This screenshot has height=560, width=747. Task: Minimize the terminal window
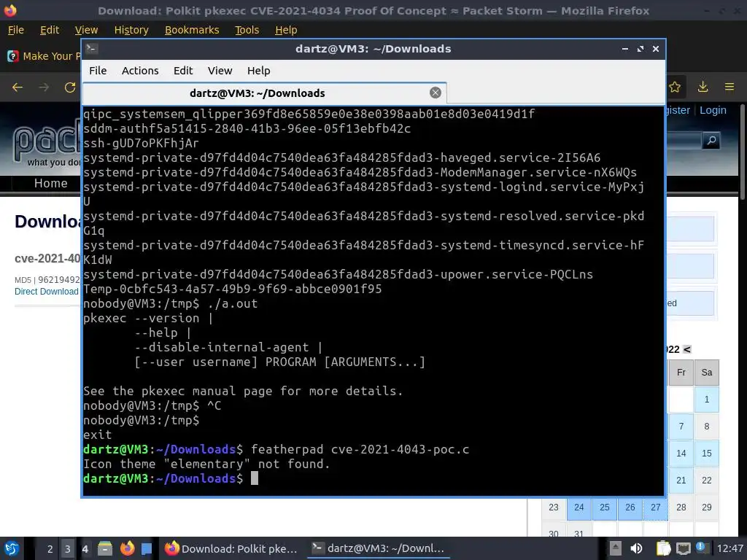625,49
